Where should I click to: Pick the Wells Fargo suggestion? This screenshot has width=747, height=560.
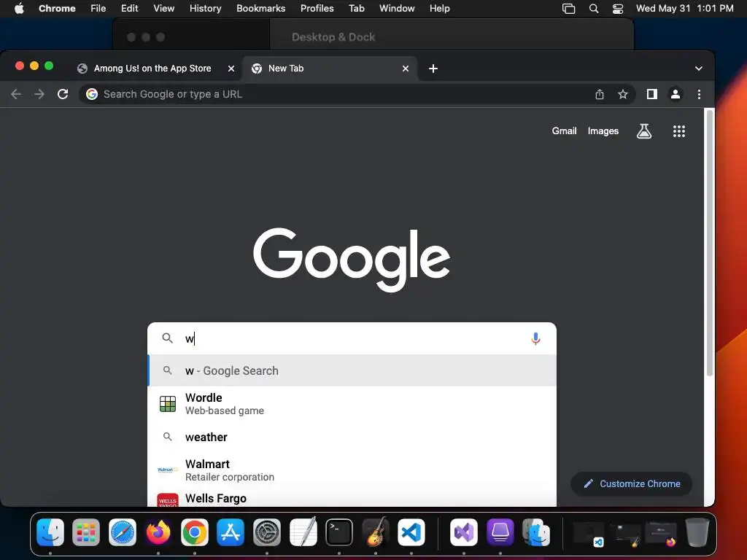coord(352,498)
